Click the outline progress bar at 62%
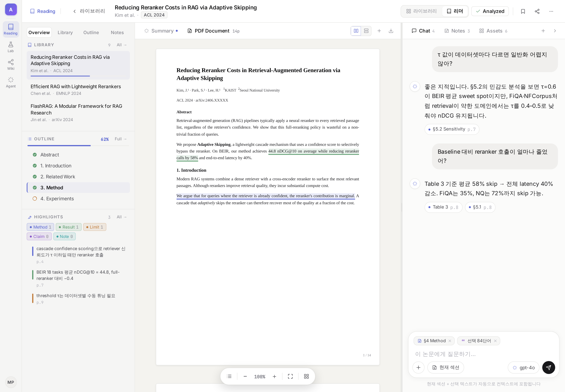The image size is (565, 392). coord(78,146)
